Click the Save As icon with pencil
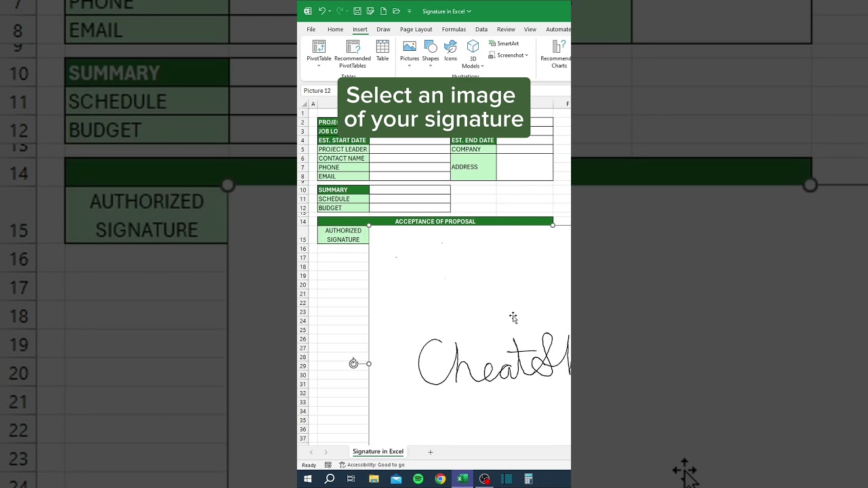Screen dimensions: 868x488 370,11
